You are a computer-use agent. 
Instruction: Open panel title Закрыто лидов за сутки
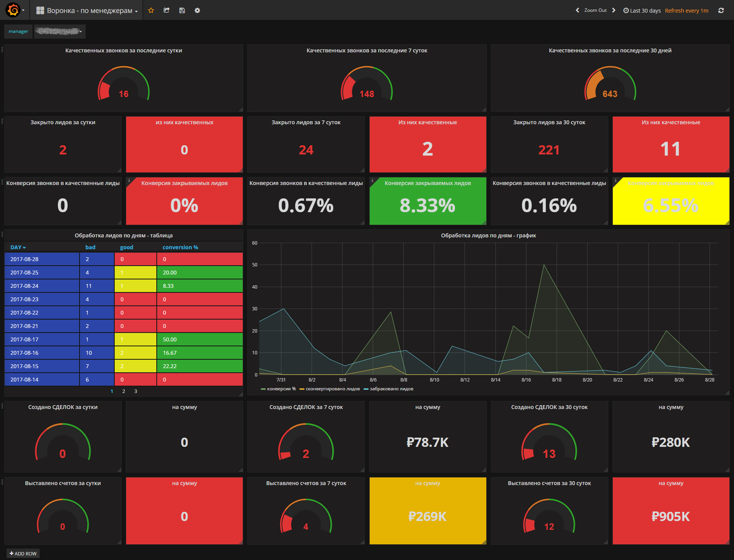pos(63,122)
